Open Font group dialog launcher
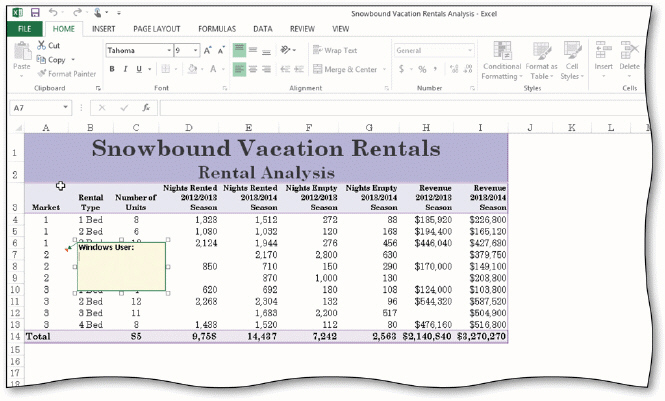 pos(224,88)
